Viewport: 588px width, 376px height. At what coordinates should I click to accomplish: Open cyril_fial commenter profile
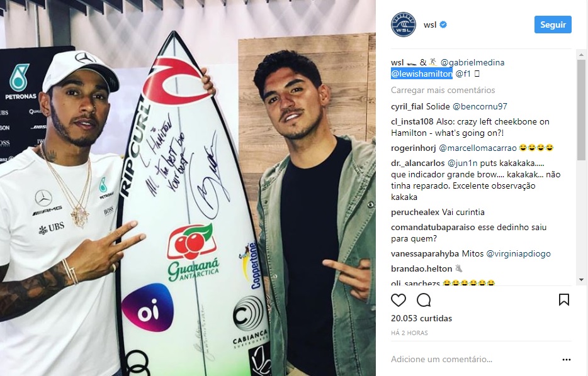click(407, 107)
